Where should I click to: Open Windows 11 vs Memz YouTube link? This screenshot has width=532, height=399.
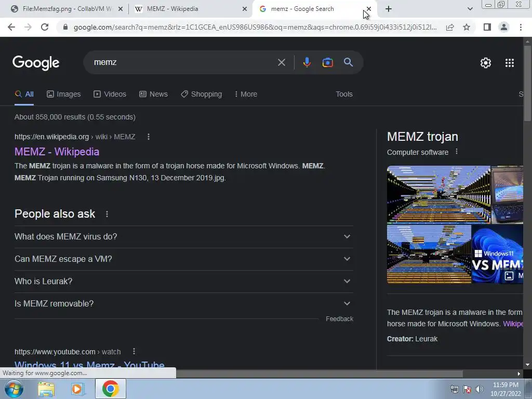[89, 365]
